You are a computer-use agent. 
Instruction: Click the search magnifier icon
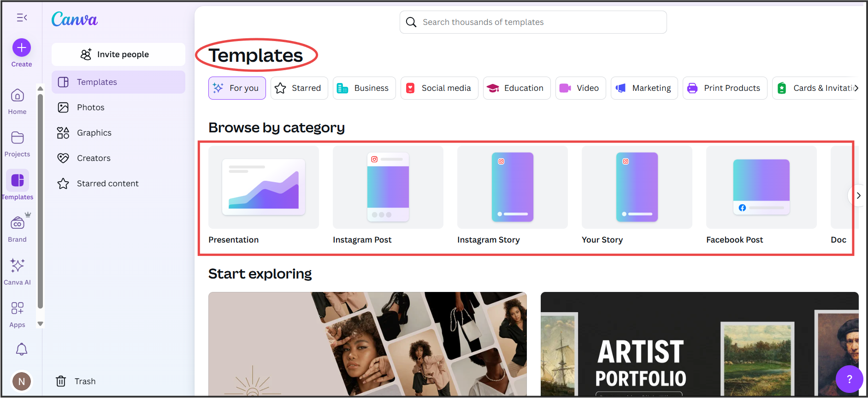pos(411,22)
